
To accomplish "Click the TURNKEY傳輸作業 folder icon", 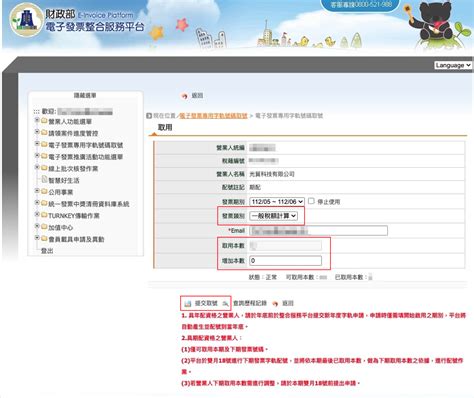I will tap(44, 215).
